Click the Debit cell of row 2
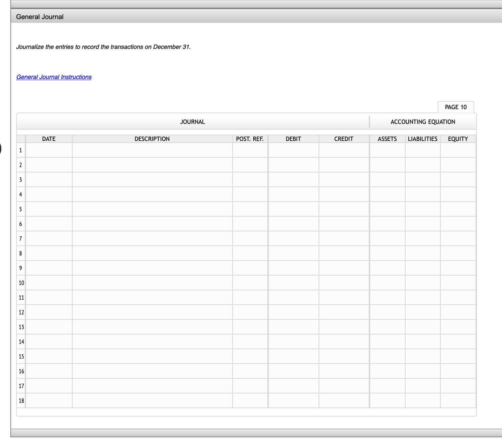Viewport: 502px width, 448px height. (293, 165)
